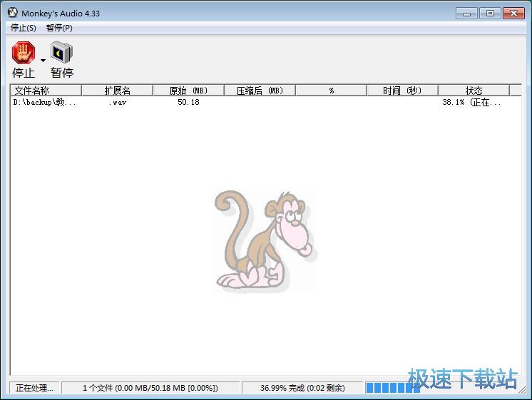The image size is (532, 400).
Task: Click the 50.18 original size cell
Action: pos(188,102)
